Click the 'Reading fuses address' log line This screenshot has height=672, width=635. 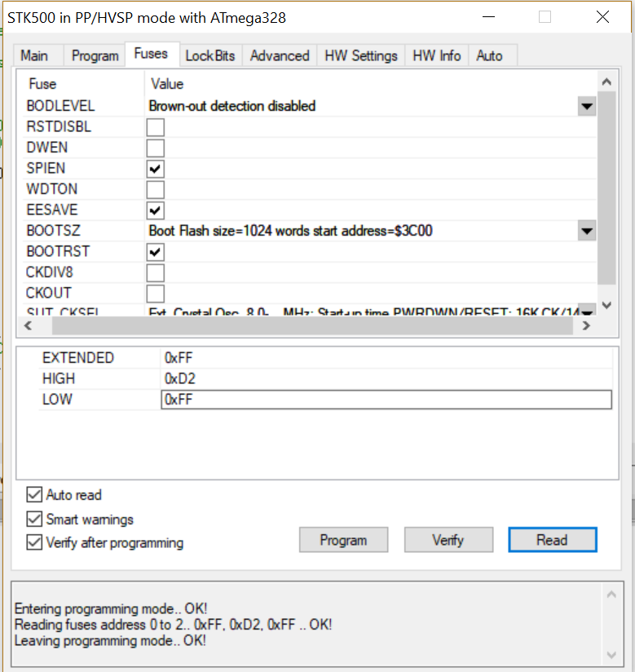[173, 625]
